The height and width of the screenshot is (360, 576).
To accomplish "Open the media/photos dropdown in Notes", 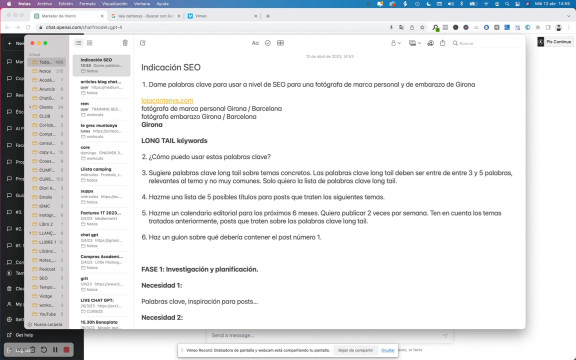I will pos(415,43).
